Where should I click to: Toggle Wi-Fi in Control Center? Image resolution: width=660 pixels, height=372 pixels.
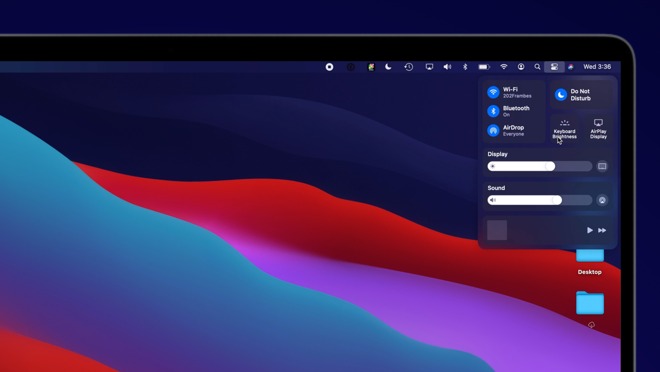pos(493,92)
